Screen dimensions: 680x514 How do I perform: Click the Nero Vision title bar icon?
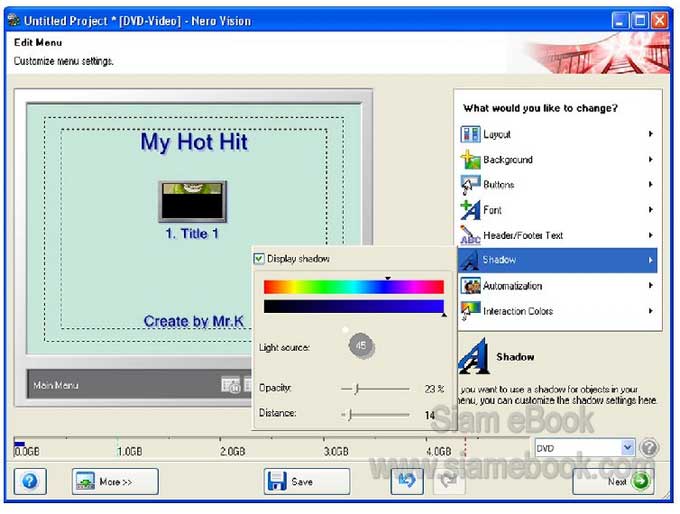(14, 20)
